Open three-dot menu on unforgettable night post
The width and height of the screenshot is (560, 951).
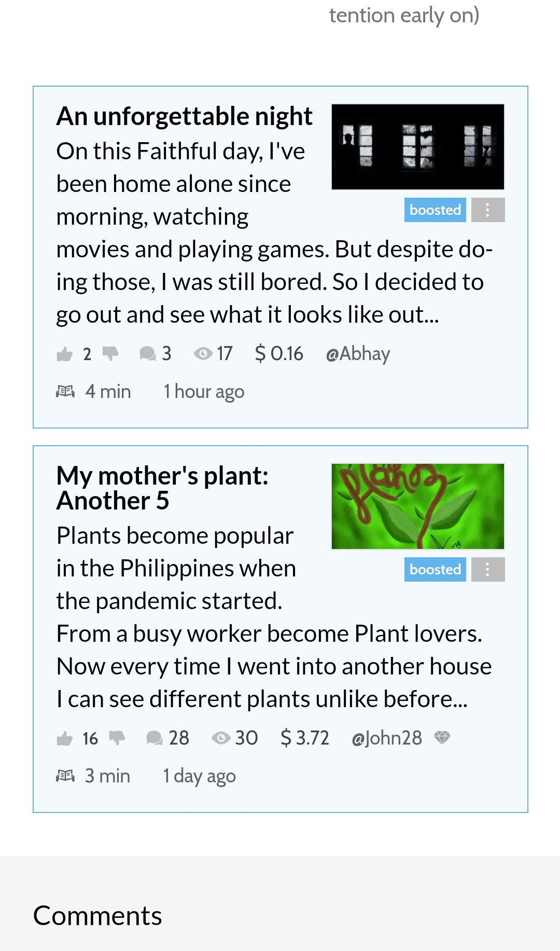point(488,210)
